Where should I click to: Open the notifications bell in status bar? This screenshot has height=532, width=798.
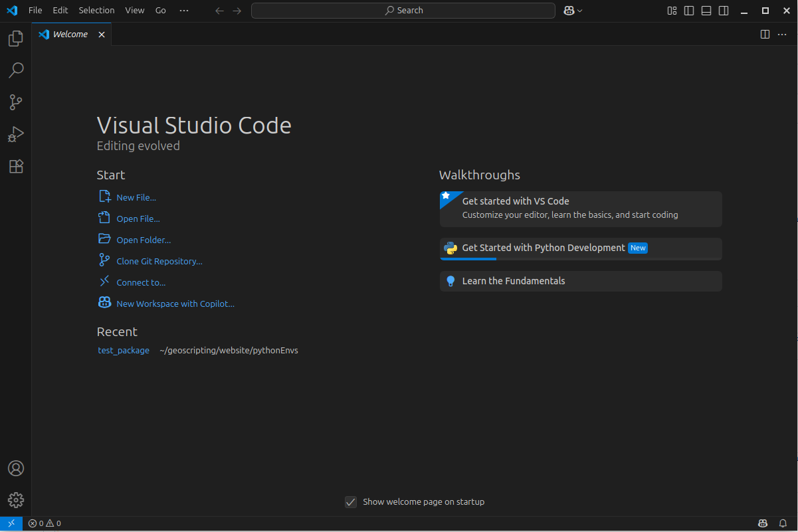click(x=783, y=523)
